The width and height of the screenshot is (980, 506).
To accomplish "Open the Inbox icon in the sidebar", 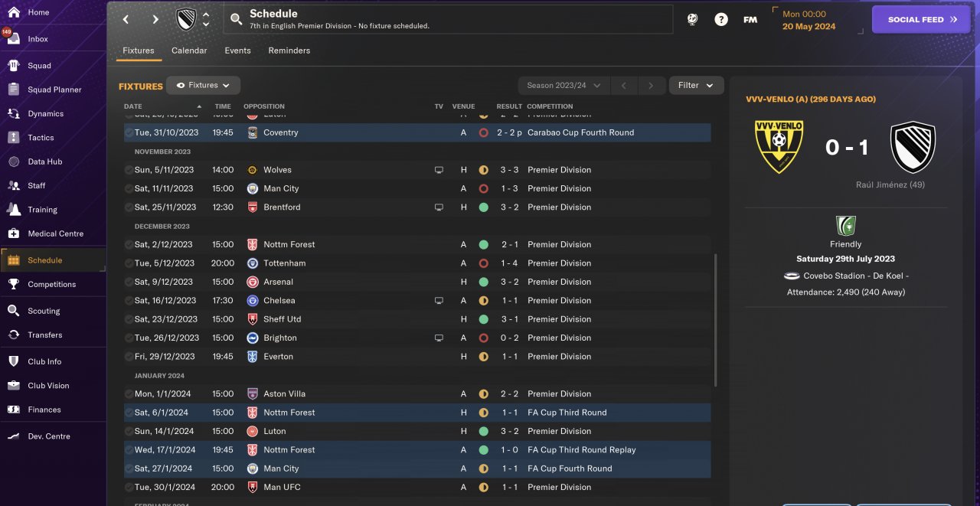I will point(14,38).
